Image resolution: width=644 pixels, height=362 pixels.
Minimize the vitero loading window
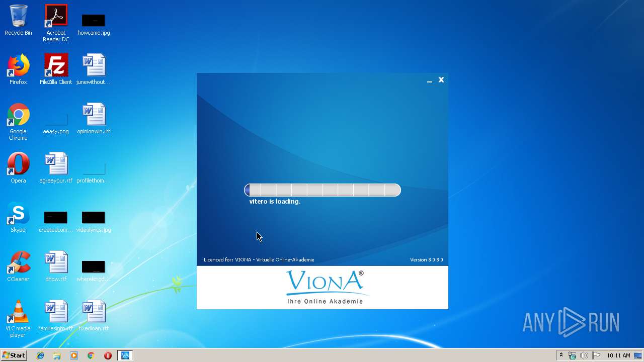pyautogui.click(x=430, y=80)
